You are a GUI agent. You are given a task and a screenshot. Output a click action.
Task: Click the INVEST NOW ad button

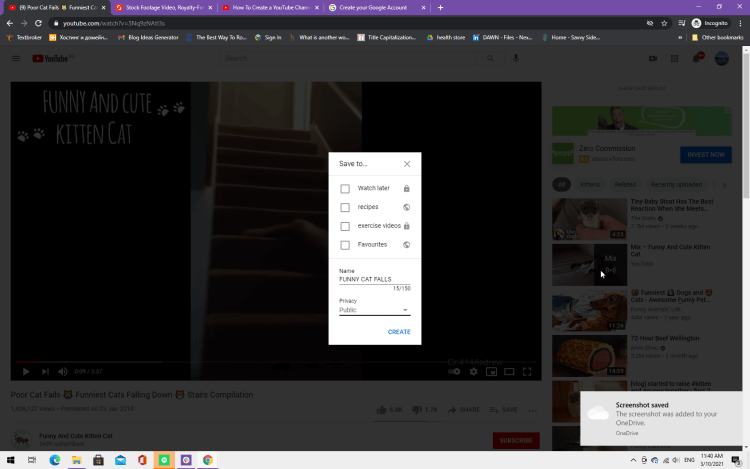coord(706,154)
